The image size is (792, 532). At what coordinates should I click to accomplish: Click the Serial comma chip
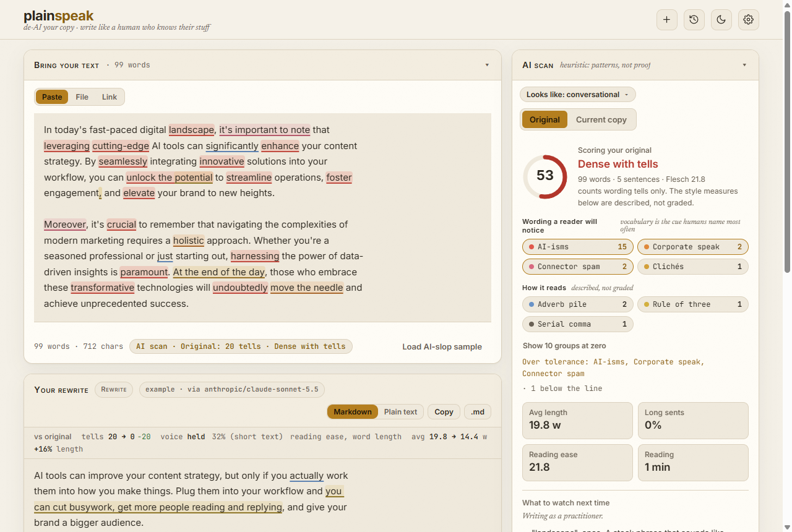click(578, 324)
